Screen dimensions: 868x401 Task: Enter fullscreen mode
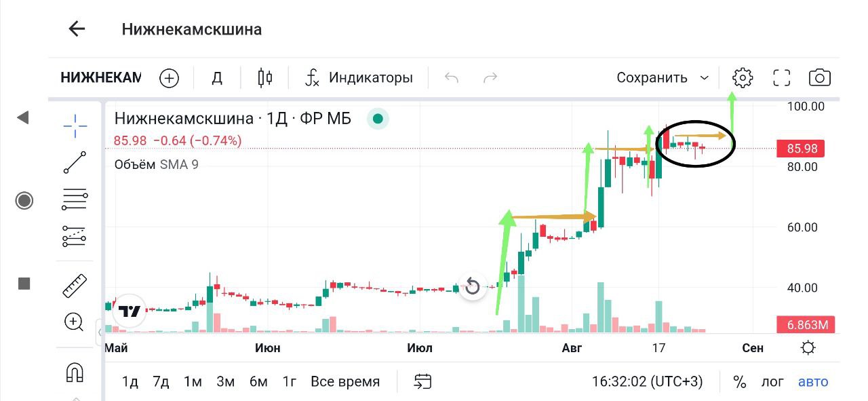tap(782, 78)
